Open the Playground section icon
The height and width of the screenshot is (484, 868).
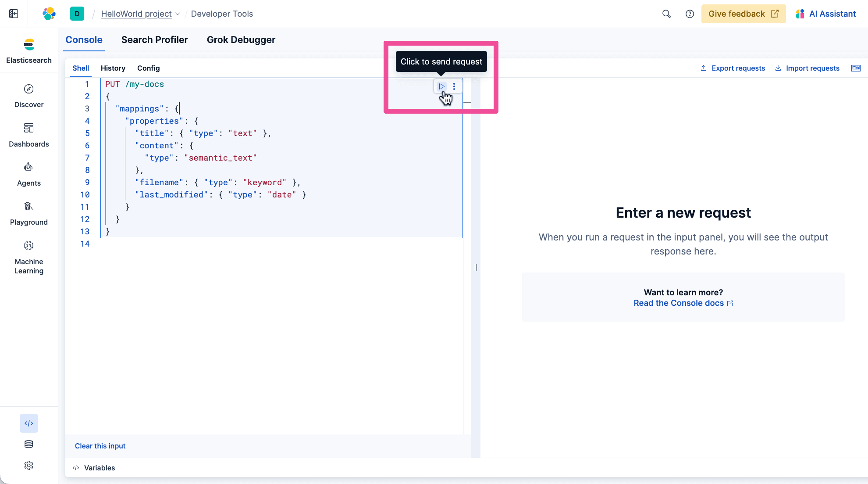pos(28,206)
